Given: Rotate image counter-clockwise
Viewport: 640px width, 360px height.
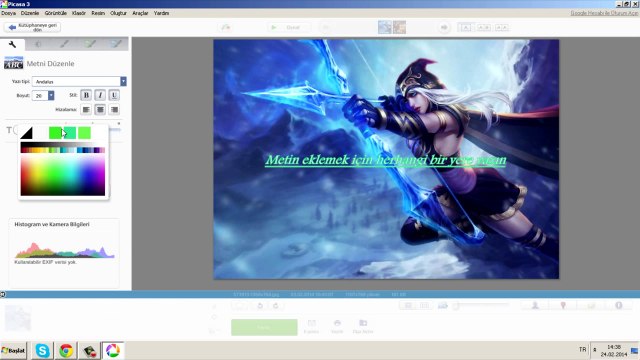Looking at the screenshot, I should point(260,306).
